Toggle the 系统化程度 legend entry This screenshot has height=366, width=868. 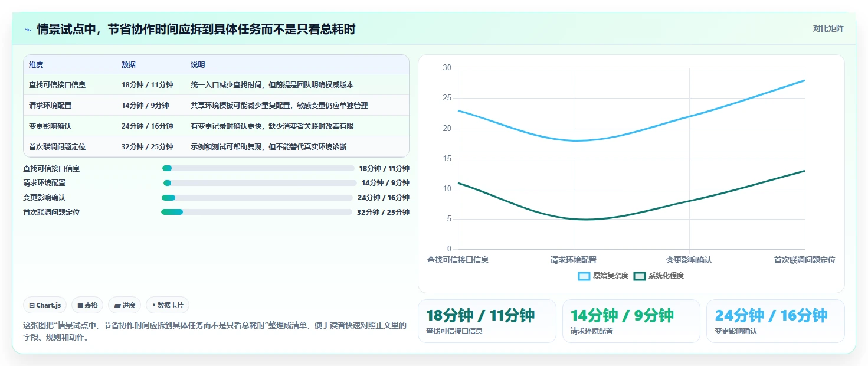[x=659, y=276]
